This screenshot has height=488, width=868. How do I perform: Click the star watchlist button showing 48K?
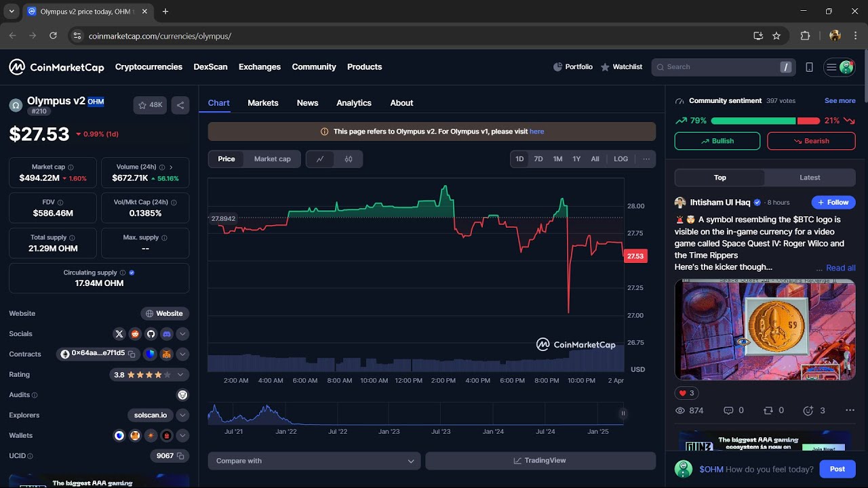tap(150, 105)
